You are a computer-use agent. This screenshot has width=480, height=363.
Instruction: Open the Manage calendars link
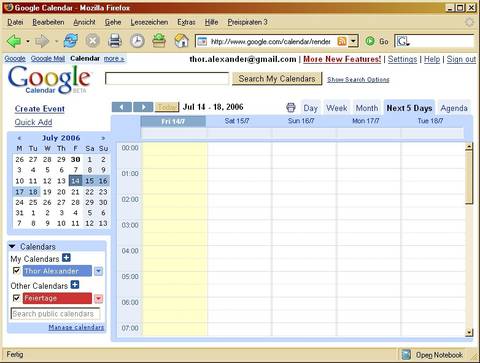point(76,327)
